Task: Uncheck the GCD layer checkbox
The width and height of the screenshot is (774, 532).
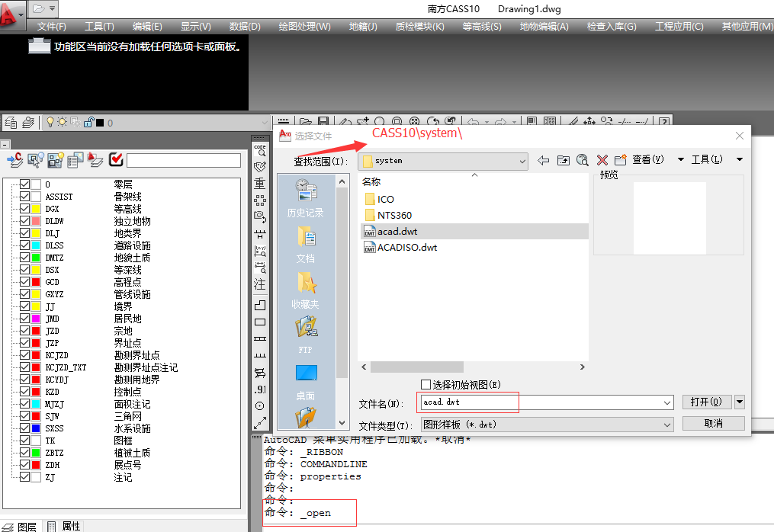Action: click(x=24, y=282)
